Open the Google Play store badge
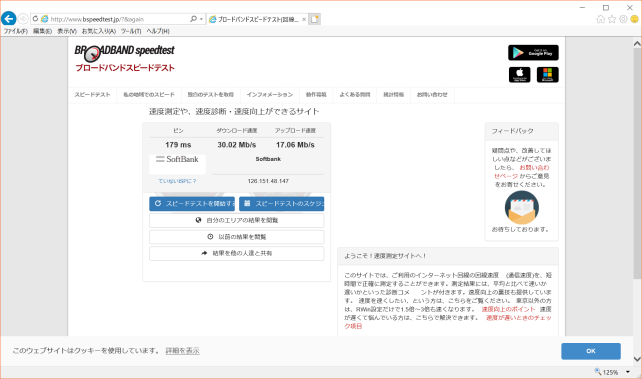This screenshot has width=642, height=379. click(x=533, y=53)
